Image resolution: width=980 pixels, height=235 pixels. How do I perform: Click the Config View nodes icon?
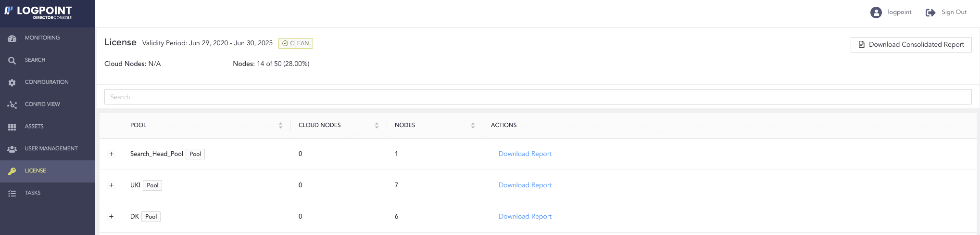(12, 104)
